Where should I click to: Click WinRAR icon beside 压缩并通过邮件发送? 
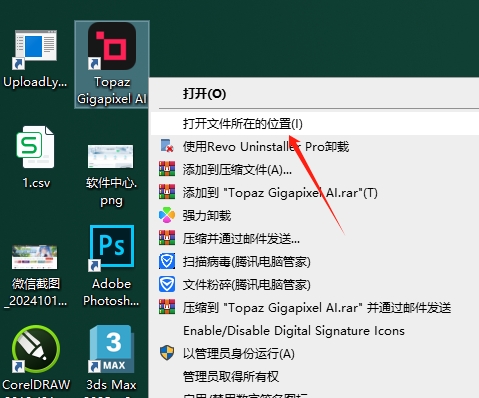point(167,238)
